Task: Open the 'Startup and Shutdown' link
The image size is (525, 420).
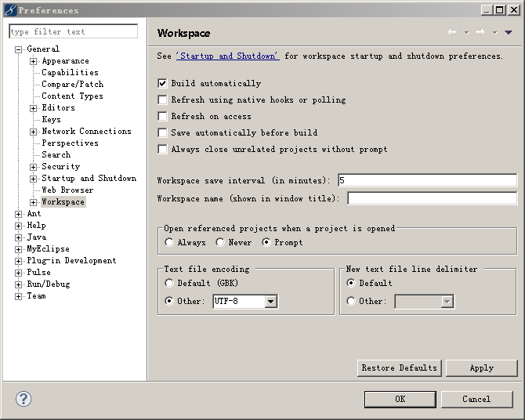Action: click(228, 56)
